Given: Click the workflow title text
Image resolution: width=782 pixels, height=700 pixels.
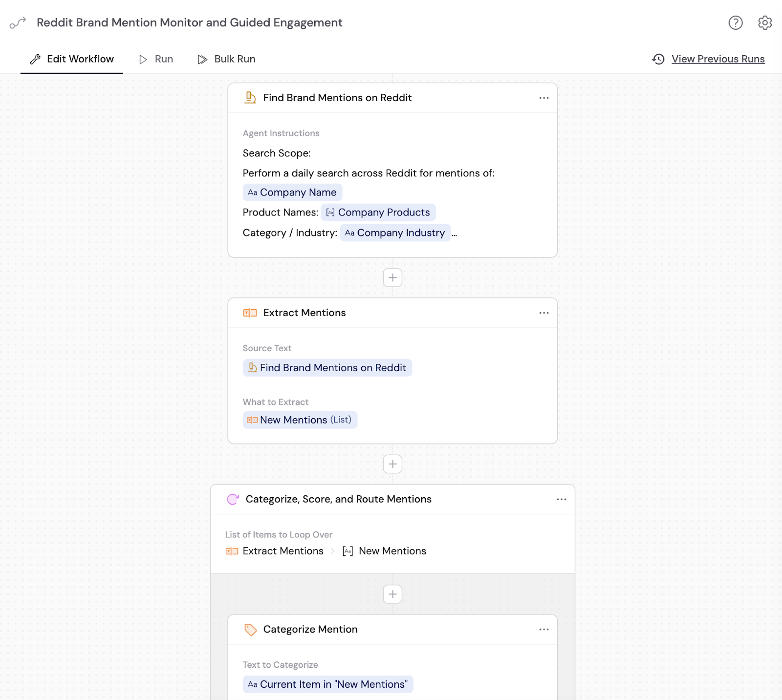Looking at the screenshot, I should pos(190,22).
